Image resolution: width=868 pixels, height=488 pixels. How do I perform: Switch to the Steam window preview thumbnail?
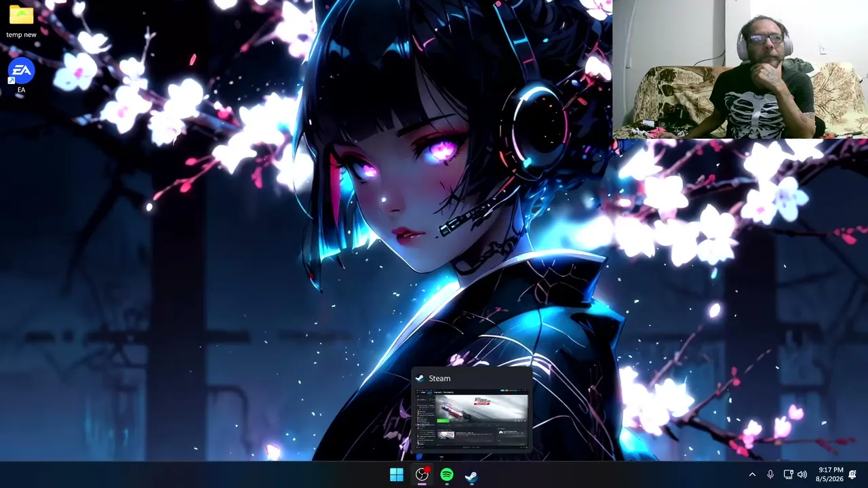[x=471, y=420]
